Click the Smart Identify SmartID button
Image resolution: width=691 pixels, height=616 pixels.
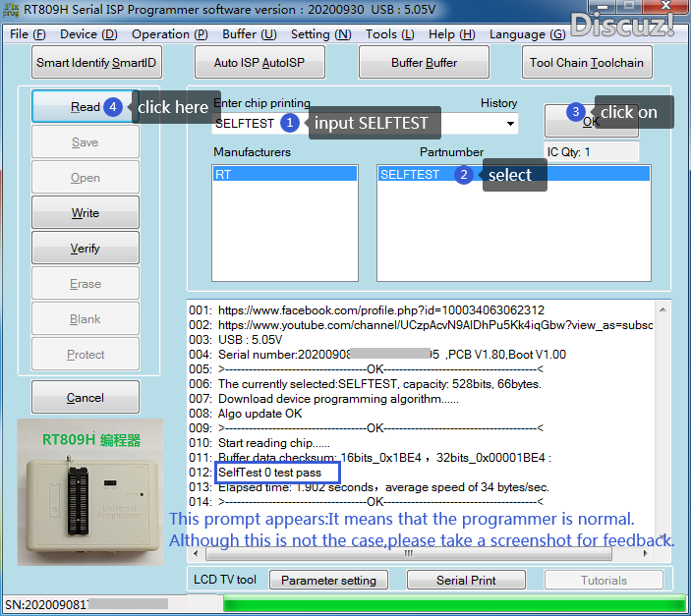pos(96,63)
